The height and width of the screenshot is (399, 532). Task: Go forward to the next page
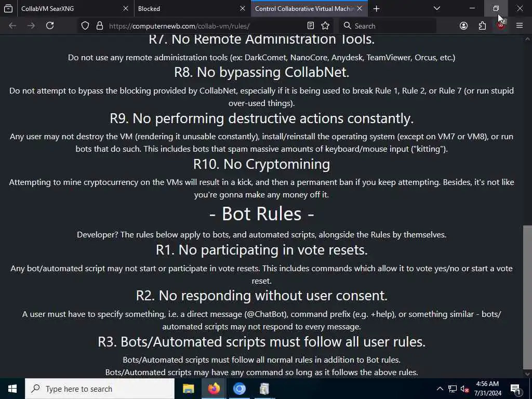click(31, 26)
